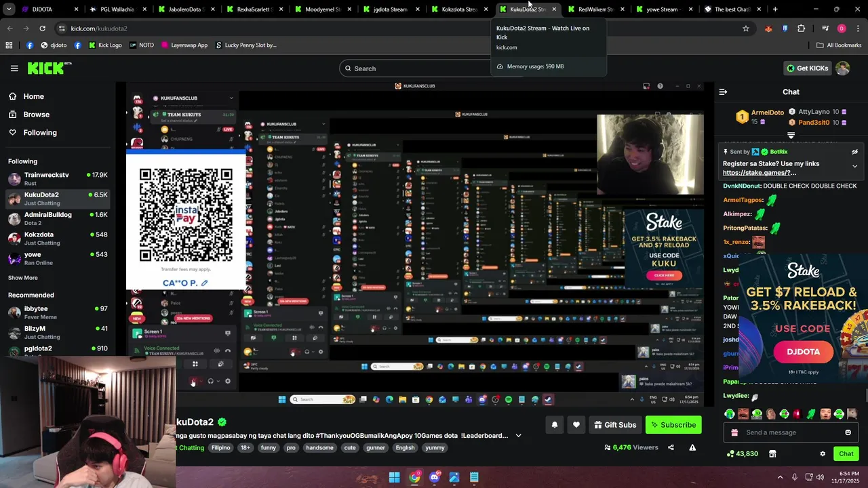Report the stream warning icon
Viewport: 868px width, 488px height.
692,447
